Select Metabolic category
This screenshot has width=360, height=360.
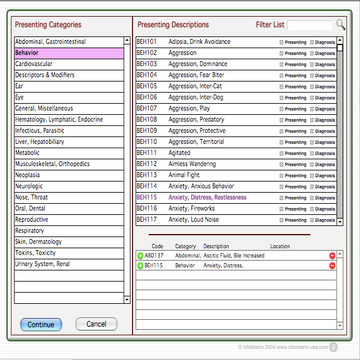(x=69, y=153)
